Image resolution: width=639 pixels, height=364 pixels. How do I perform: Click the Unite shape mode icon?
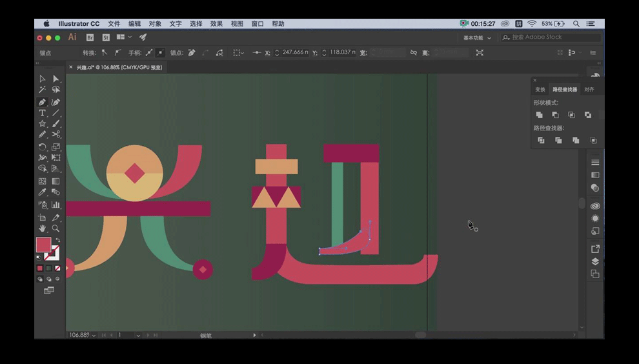(x=540, y=115)
